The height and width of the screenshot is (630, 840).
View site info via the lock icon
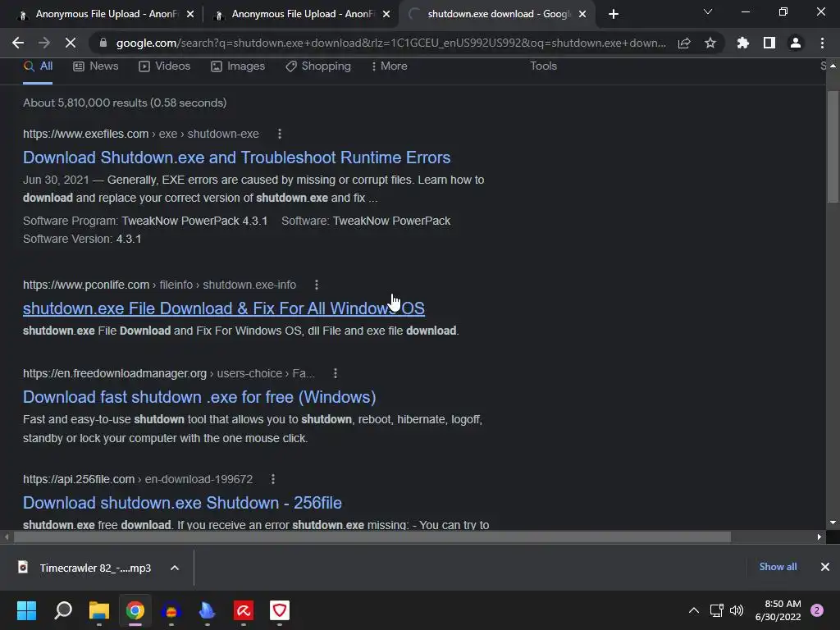tap(103, 43)
